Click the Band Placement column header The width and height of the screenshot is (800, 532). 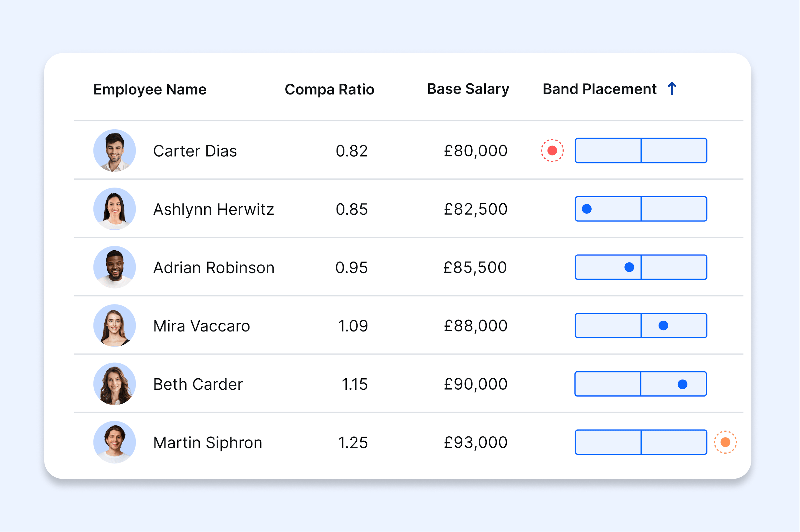pos(599,89)
